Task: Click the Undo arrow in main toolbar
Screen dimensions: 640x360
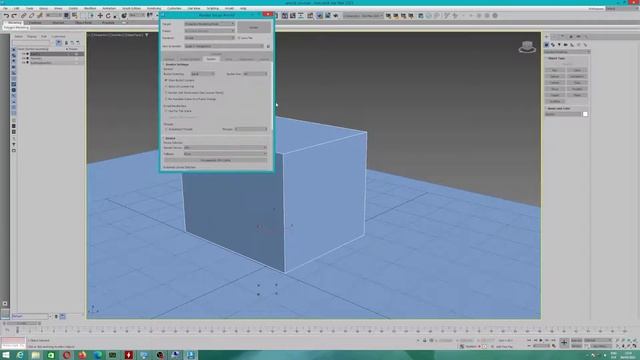Action: [6, 16]
